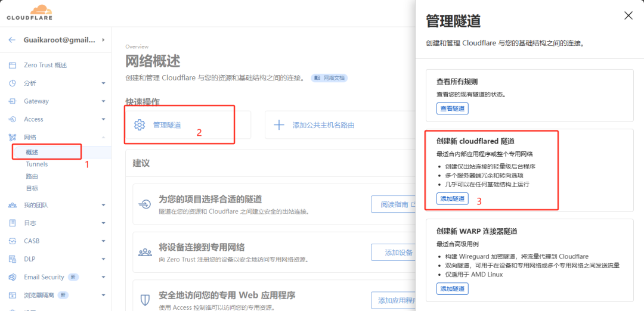
Task: Click the Gateway sidebar icon
Action: (12, 101)
